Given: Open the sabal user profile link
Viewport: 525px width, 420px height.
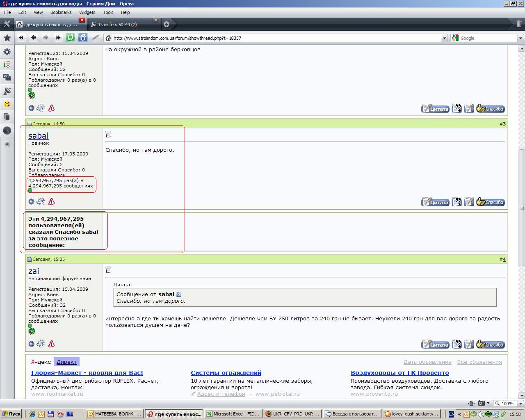Looking at the screenshot, I should 38,136.
